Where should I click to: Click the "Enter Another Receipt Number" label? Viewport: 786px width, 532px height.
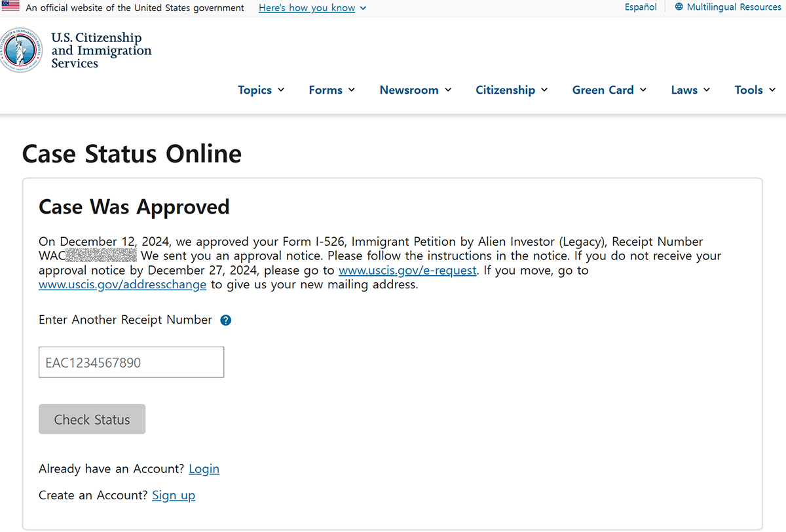pos(126,320)
